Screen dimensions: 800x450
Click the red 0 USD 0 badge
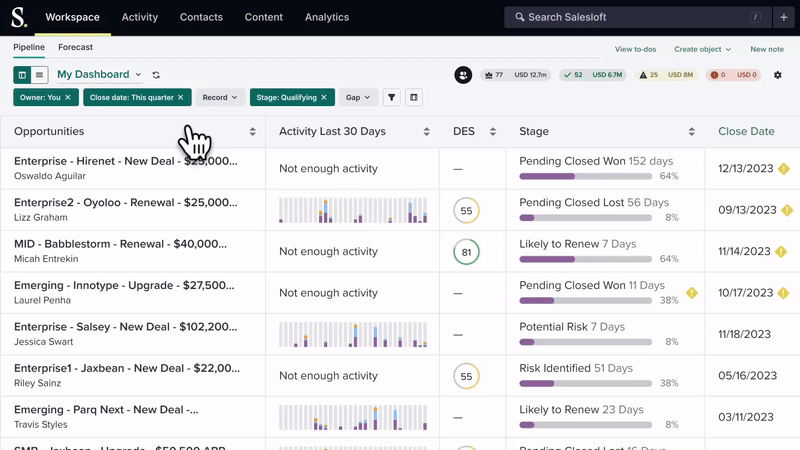[734, 75]
